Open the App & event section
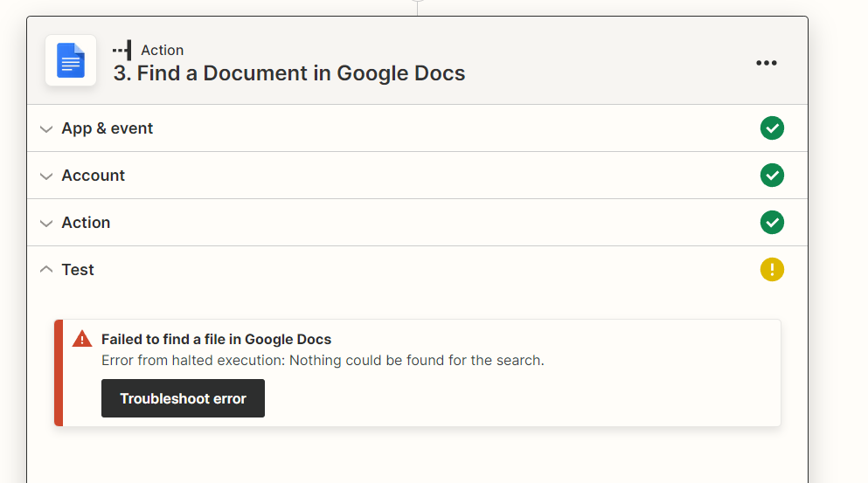 107,128
